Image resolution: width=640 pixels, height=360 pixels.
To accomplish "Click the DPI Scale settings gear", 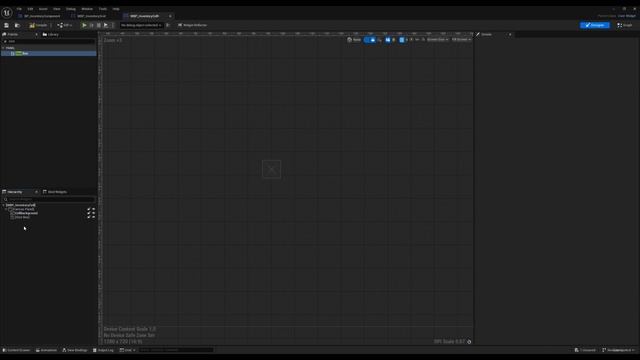I will pyautogui.click(x=469, y=342).
